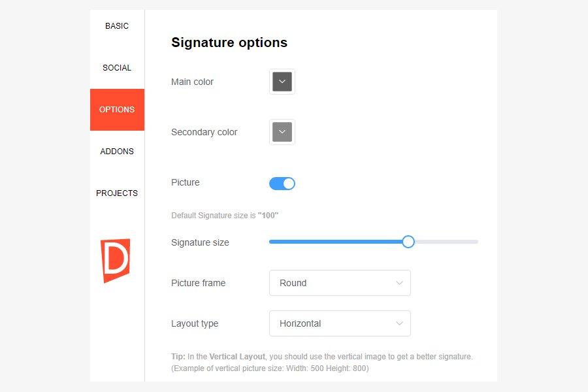Switch to the SOCIAL tab

116,67
